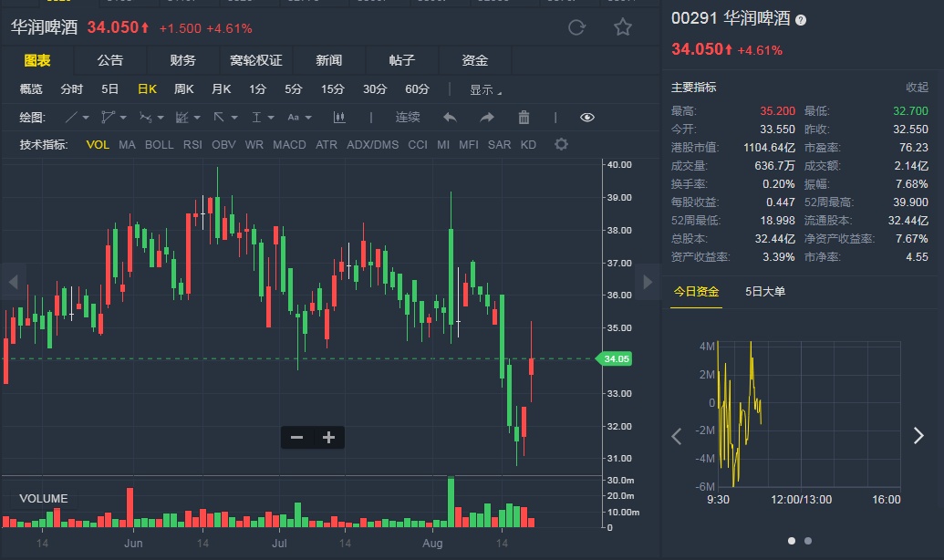Open the 窝轮权证 tab
This screenshot has height=560, width=944.
[256, 60]
